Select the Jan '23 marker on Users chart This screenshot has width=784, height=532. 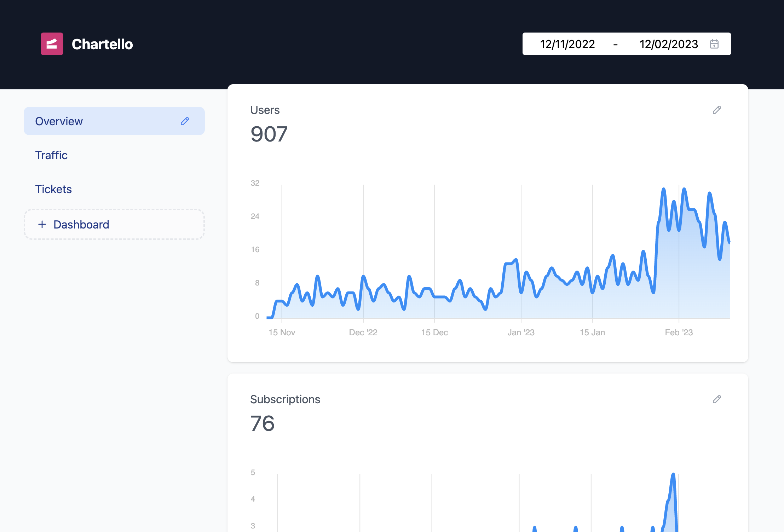(521, 332)
